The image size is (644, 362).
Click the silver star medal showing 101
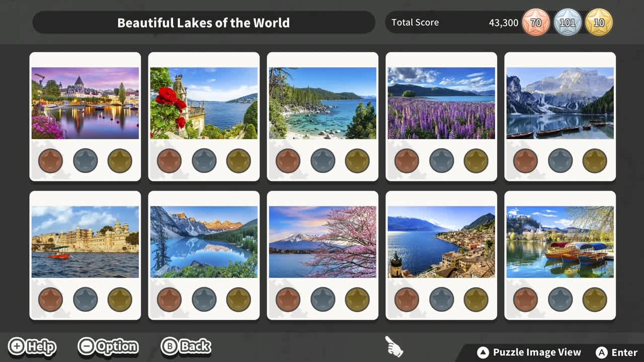tap(568, 22)
